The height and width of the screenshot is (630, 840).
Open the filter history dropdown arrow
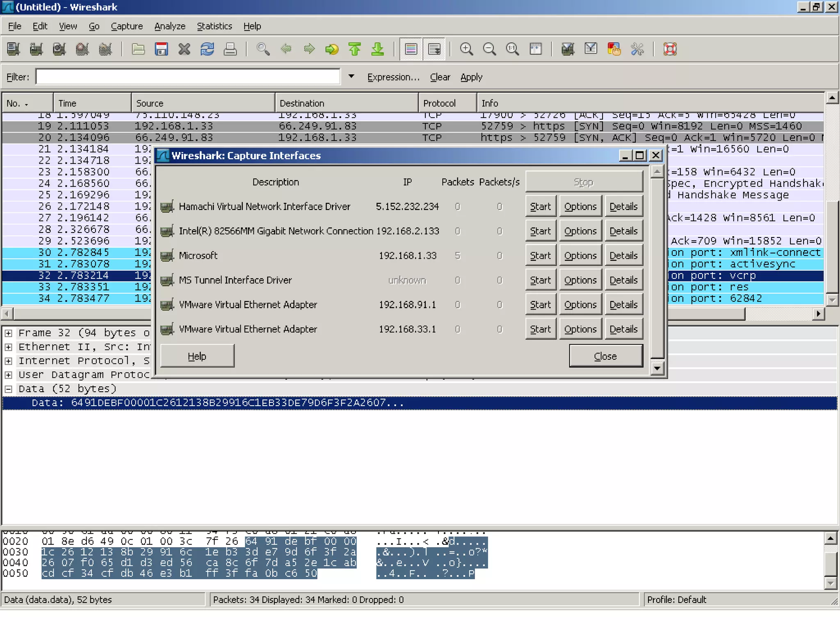pos(351,77)
